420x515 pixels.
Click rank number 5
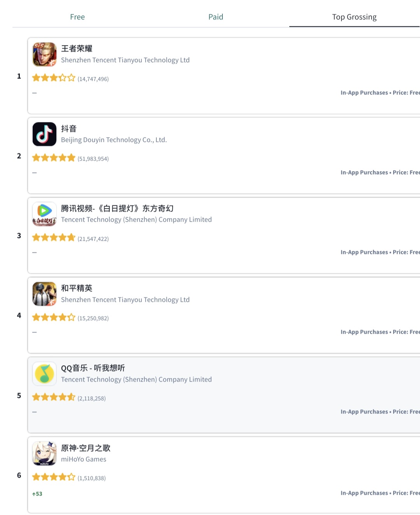pos(19,396)
